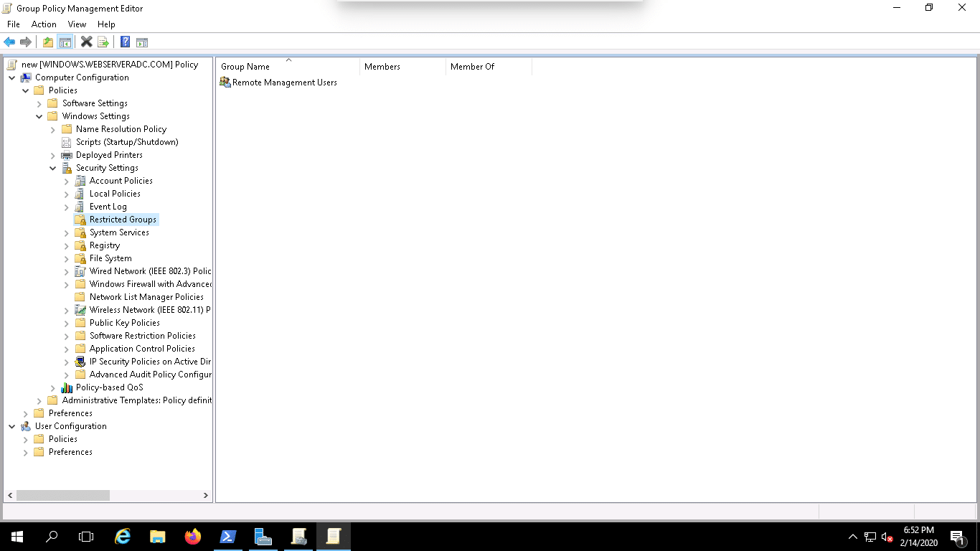The width and height of the screenshot is (980, 551).
Task: Collapse the User Configuration node
Action: [x=12, y=426]
